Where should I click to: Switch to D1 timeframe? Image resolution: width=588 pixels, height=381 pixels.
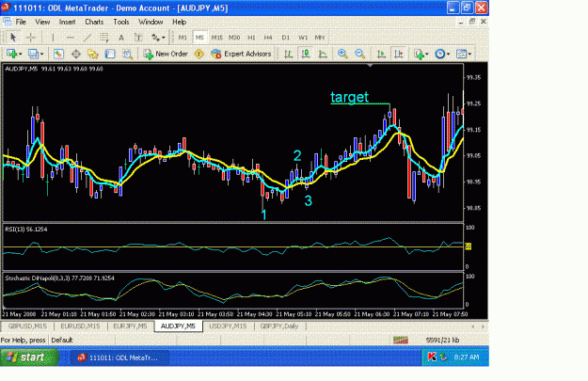pyautogui.click(x=285, y=38)
